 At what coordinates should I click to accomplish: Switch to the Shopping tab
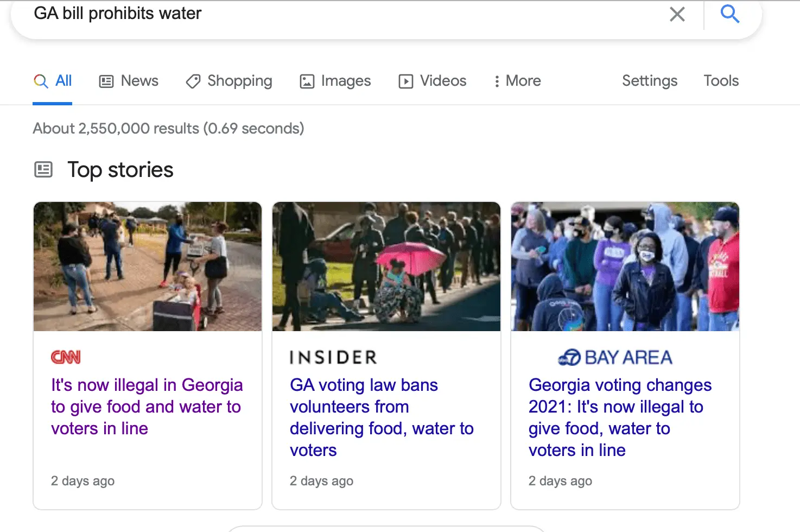[229, 81]
